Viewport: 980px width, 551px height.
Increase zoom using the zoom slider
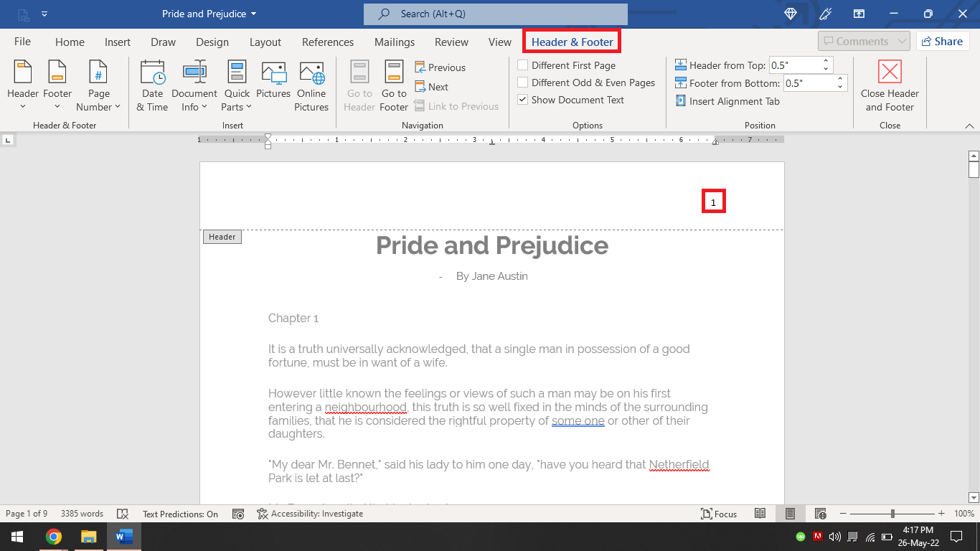(x=940, y=514)
